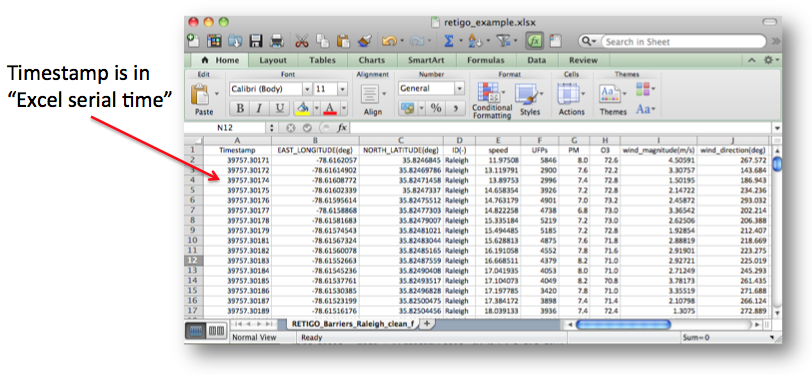The width and height of the screenshot is (812, 375).
Task: Switch to the Data tab
Action: click(536, 60)
